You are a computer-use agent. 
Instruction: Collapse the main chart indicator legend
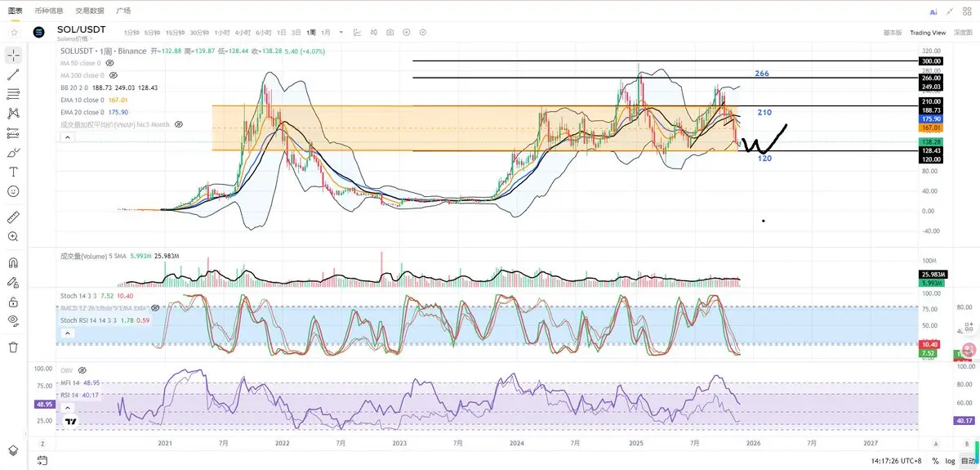(x=67, y=137)
